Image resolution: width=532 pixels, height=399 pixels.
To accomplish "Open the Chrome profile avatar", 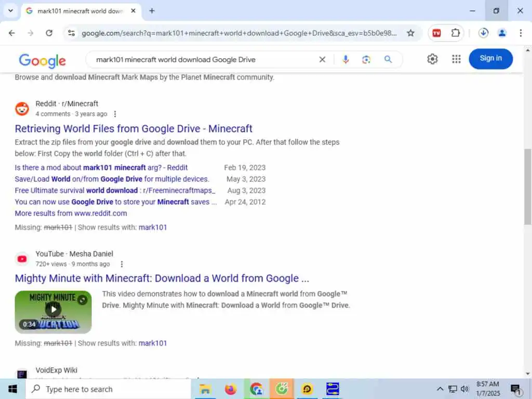I will pyautogui.click(x=502, y=33).
